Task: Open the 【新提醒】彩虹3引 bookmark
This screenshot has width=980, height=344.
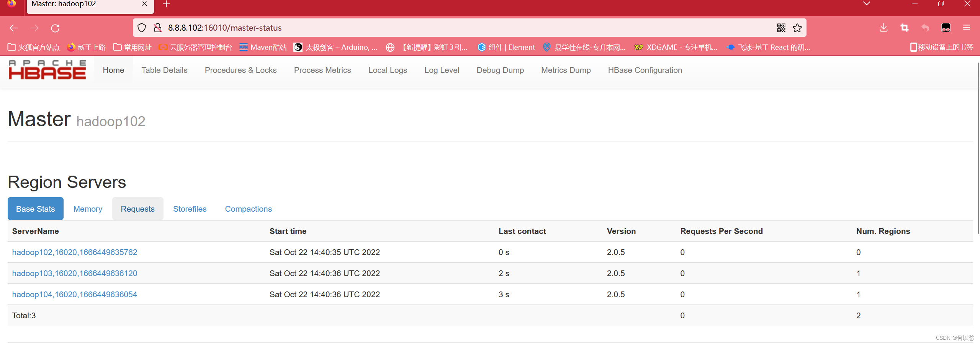Action: coord(427,47)
